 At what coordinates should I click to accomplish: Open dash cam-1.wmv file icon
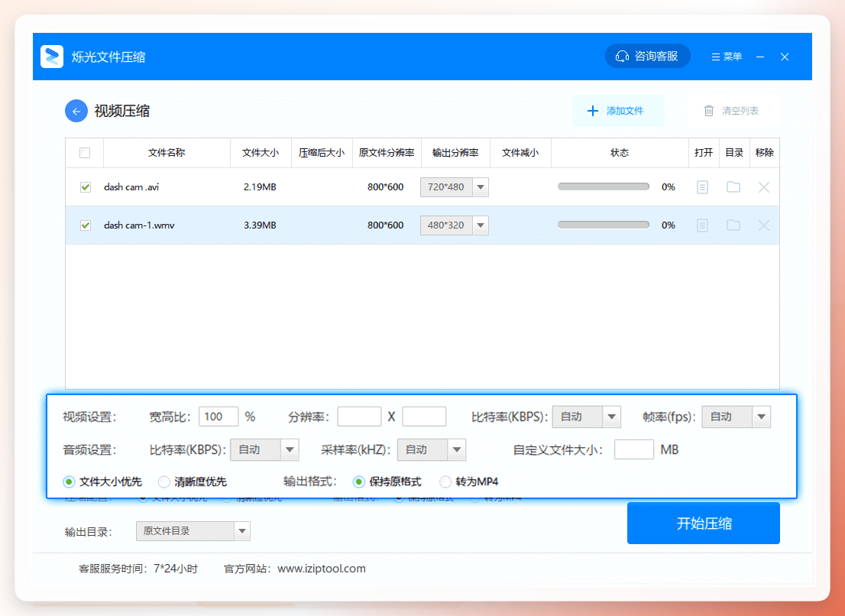point(702,225)
